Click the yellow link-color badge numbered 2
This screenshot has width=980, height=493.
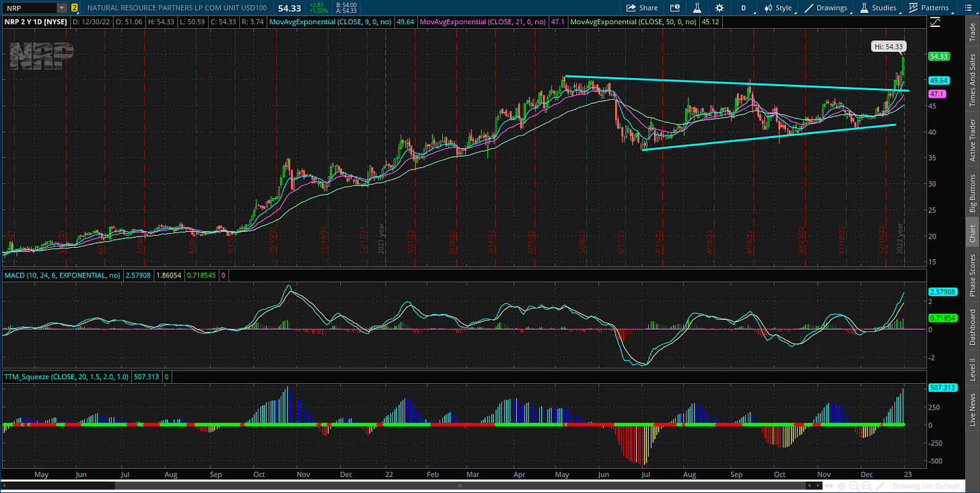74,8
